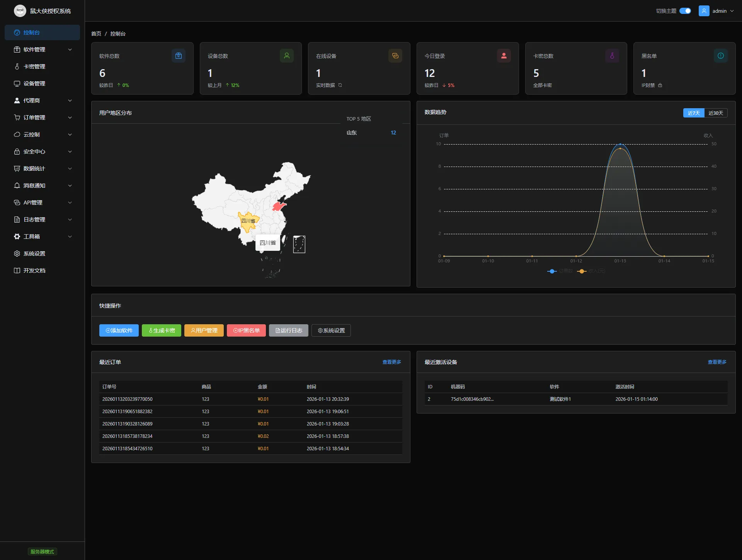Click the 服务器模式 badge at bottom left

42,551
